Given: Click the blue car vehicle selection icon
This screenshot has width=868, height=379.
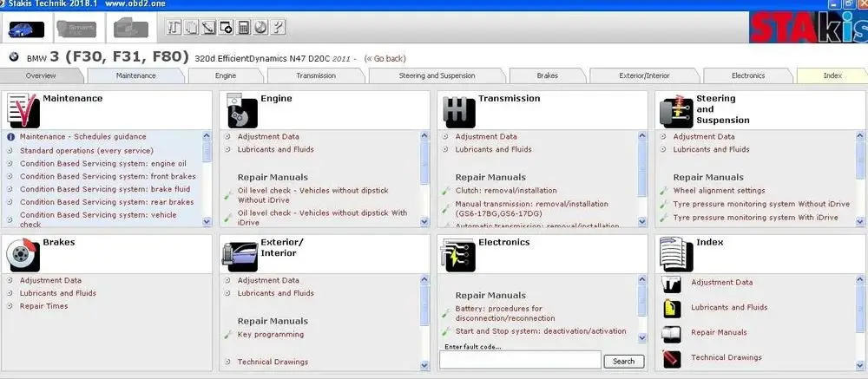Looking at the screenshot, I should (x=26, y=29).
